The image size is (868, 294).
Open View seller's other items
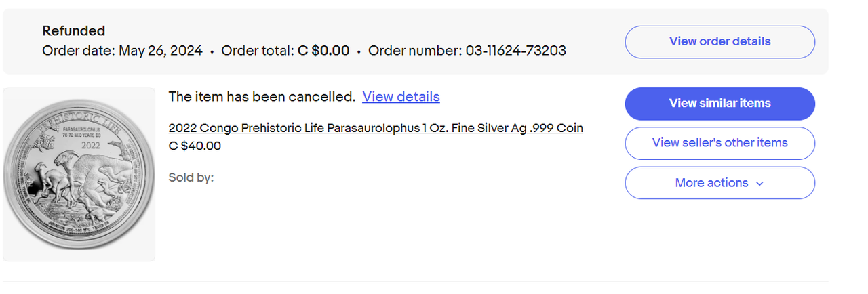719,143
